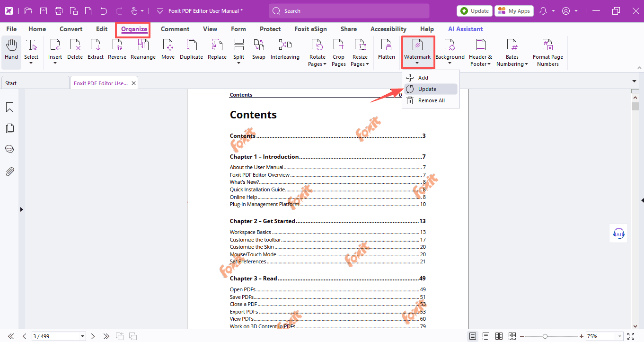Go to the previous page

25,336
